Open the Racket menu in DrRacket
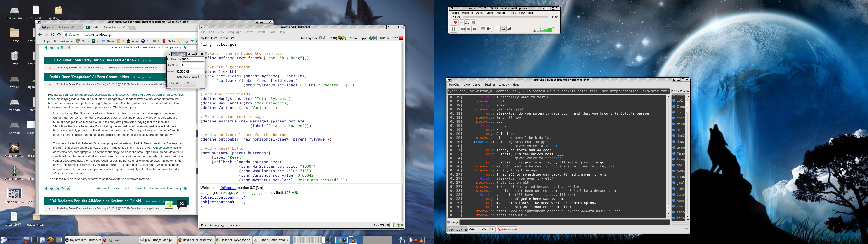The height and width of the screenshot is (244, 868). [249, 32]
